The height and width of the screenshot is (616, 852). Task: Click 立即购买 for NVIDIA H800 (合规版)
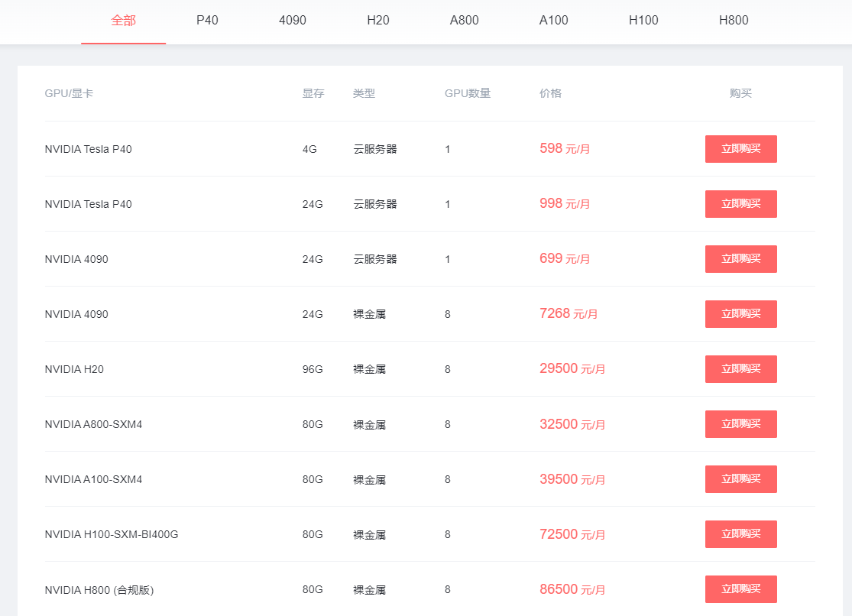click(x=740, y=588)
